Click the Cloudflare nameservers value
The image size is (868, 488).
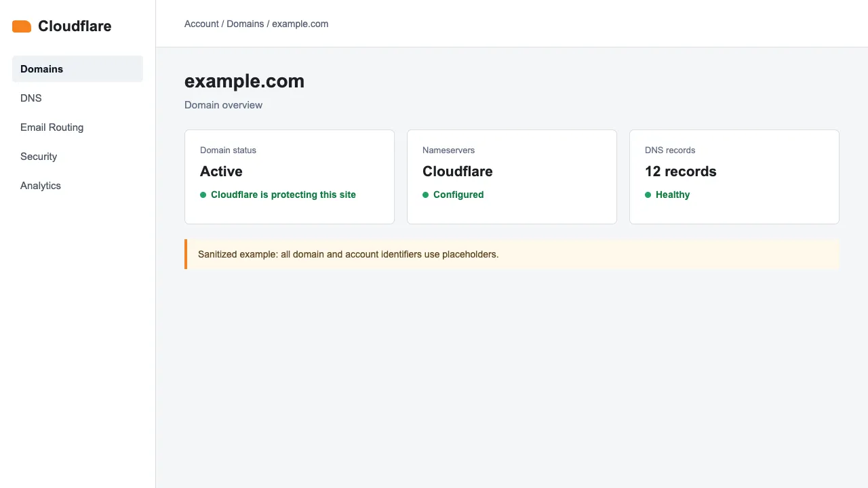pyautogui.click(x=458, y=171)
